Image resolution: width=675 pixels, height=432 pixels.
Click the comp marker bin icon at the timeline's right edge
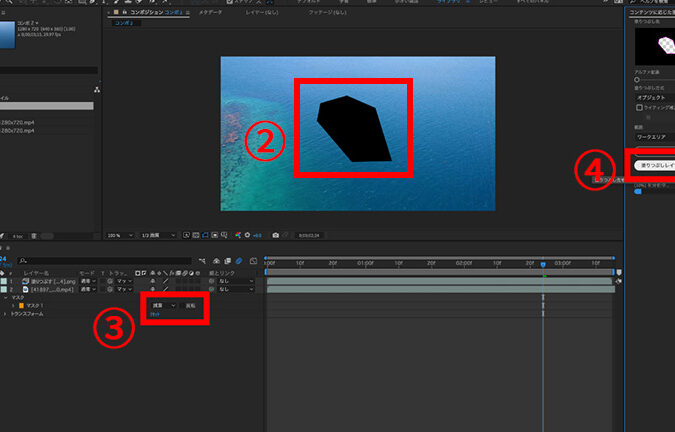(619, 272)
